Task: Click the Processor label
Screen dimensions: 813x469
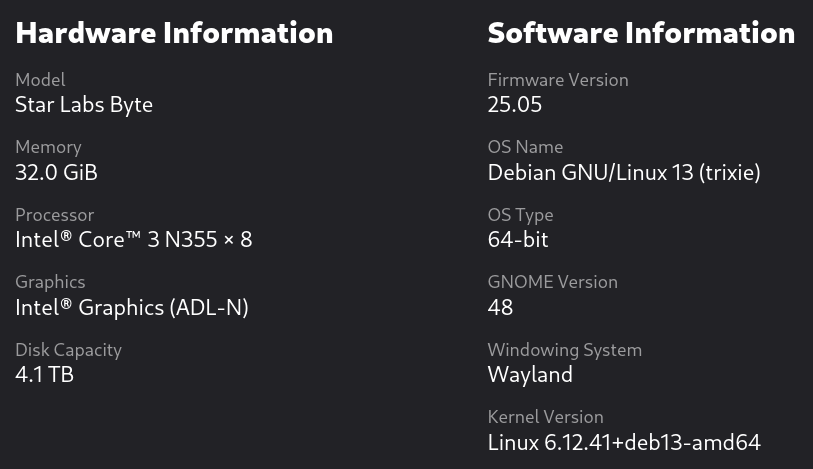Action: coord(54,215)
